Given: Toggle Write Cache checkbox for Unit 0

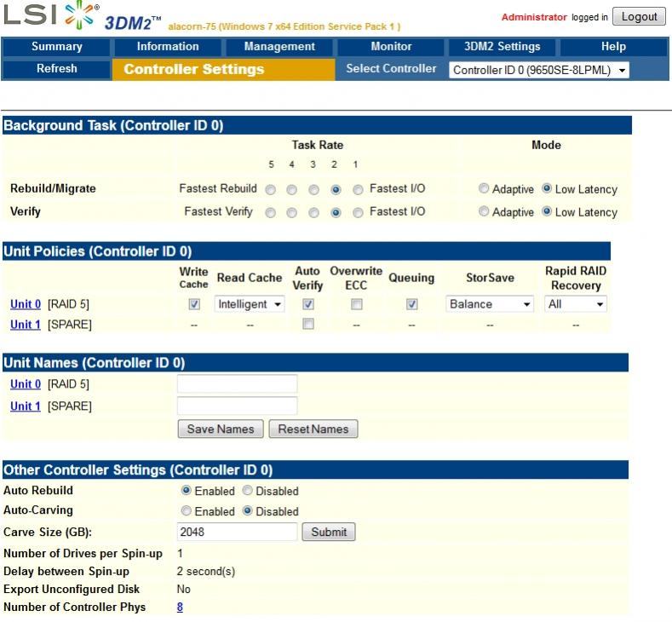Looking at the screenshot, I should [x=194, y=304].
